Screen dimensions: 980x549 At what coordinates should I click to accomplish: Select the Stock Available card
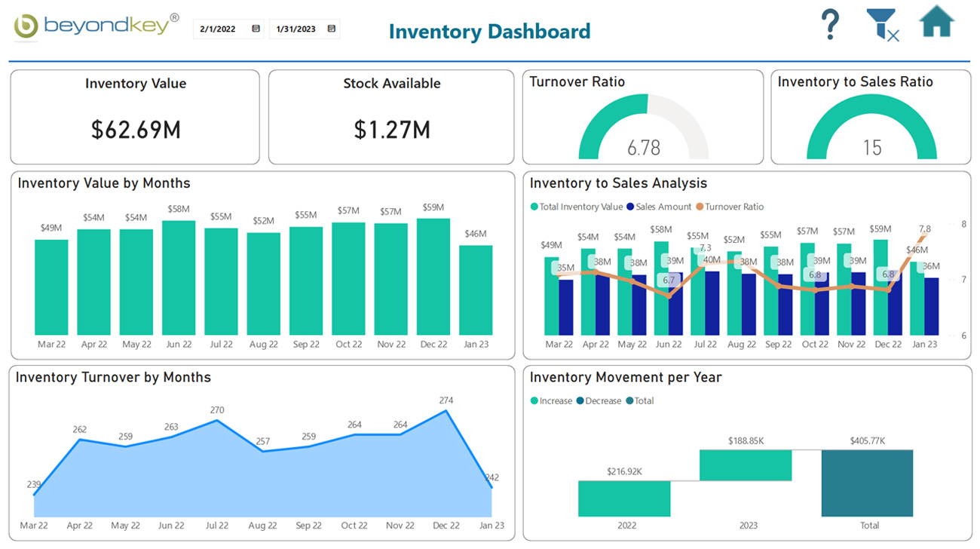[x=391, y=117]
